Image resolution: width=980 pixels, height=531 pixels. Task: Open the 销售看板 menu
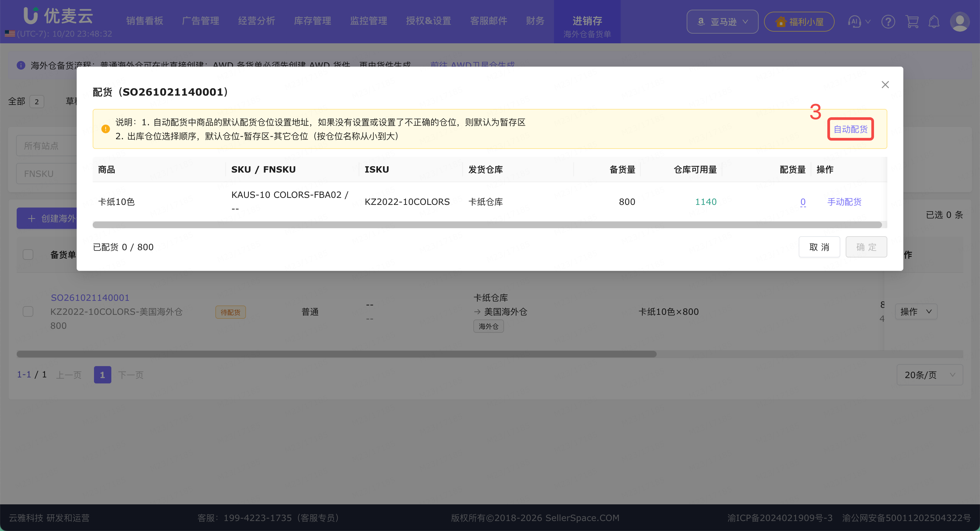click(145, 21)
